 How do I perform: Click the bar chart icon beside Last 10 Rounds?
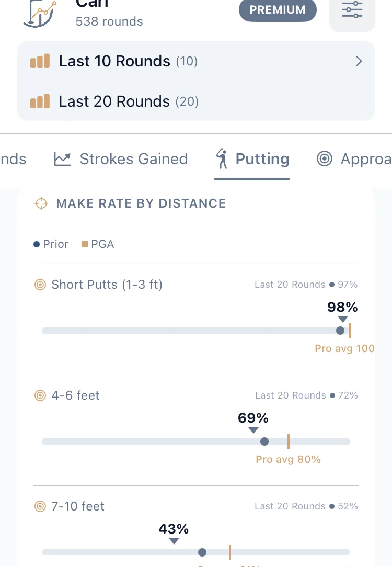[40, 61]
